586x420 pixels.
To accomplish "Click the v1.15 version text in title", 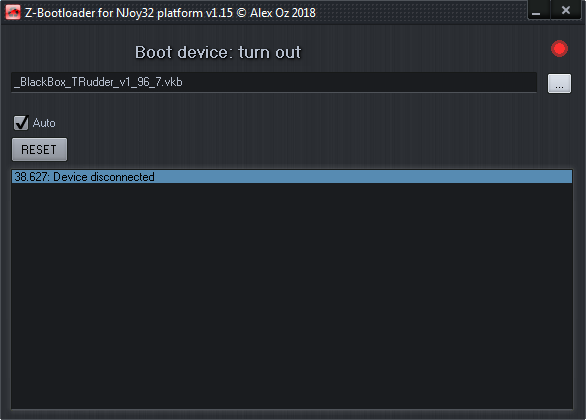I will (219, 13).
